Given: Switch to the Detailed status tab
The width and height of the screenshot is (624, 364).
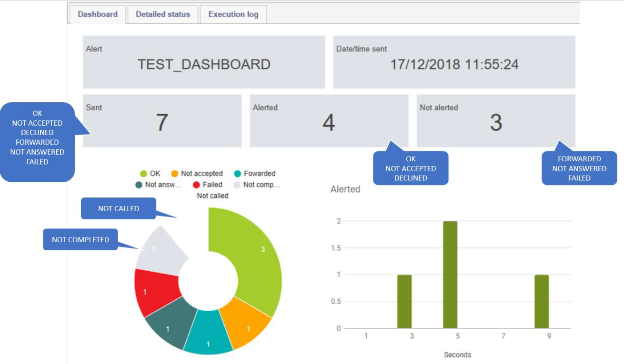Looking at the screenshot, I should pyautogui.click(x=162, y=14).
